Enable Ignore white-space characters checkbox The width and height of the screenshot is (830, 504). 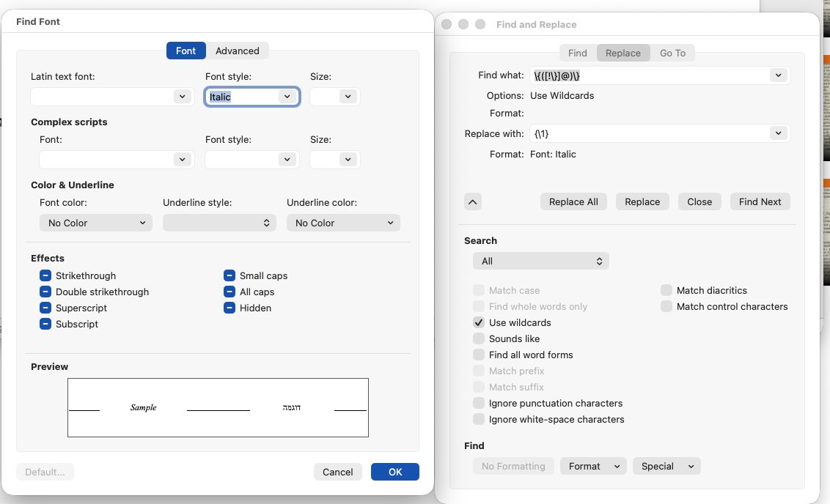tap(479, 419)
